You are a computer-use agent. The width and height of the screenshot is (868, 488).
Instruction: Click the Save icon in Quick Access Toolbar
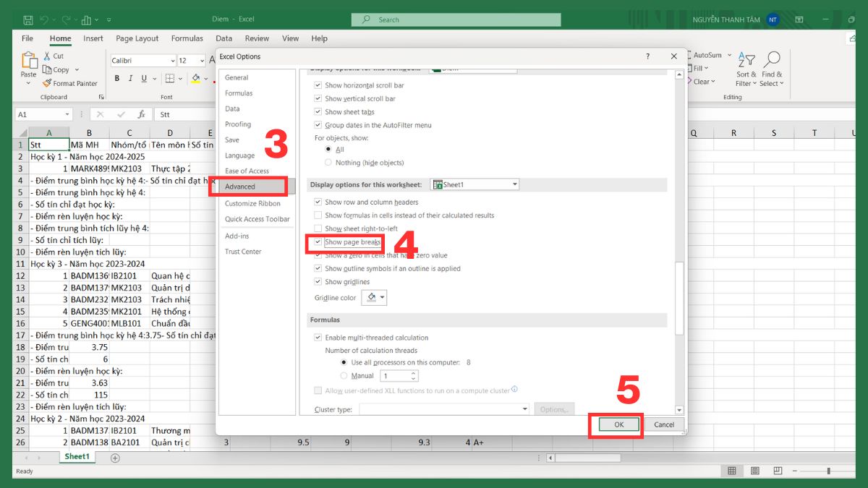click(29, 19)
